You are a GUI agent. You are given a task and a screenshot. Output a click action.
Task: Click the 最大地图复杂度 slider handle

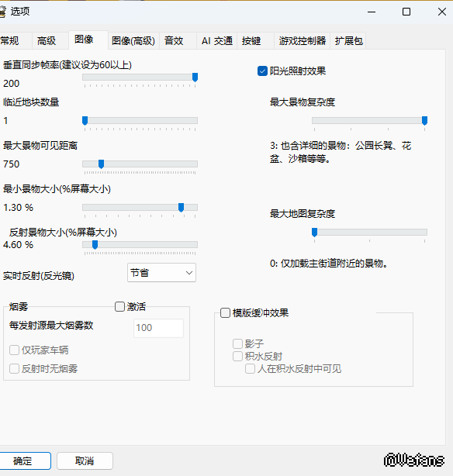pyautogui.click(x=315, y=233)
